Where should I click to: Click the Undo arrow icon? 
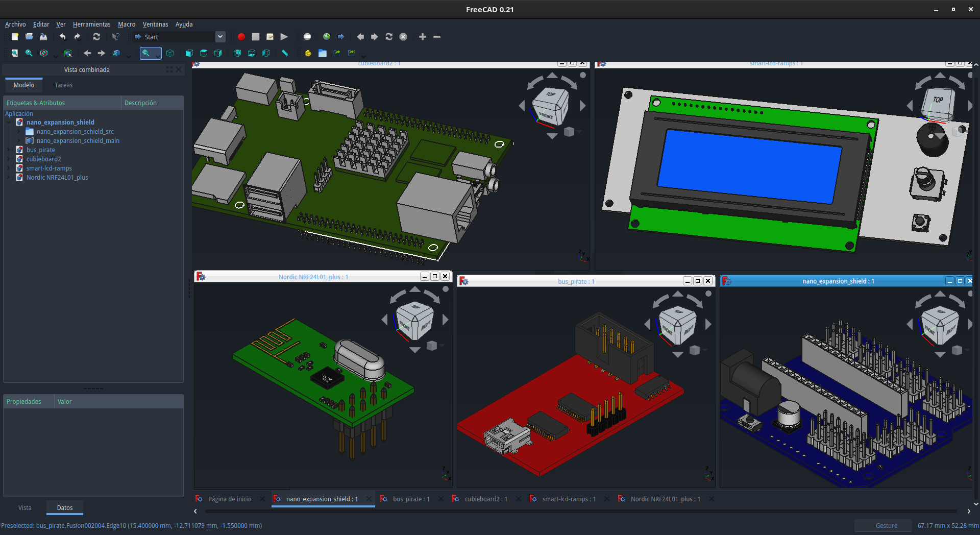[62, 37]
